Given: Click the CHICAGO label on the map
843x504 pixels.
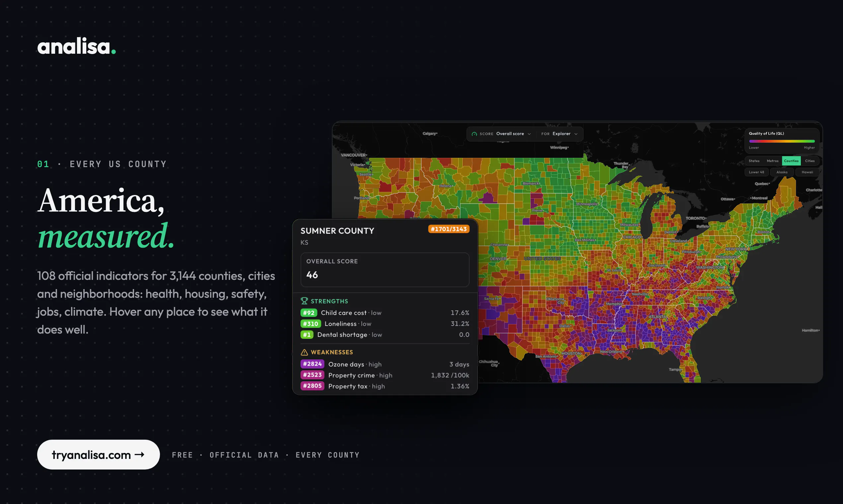Looking at the screenshot, I should [632, 237].
